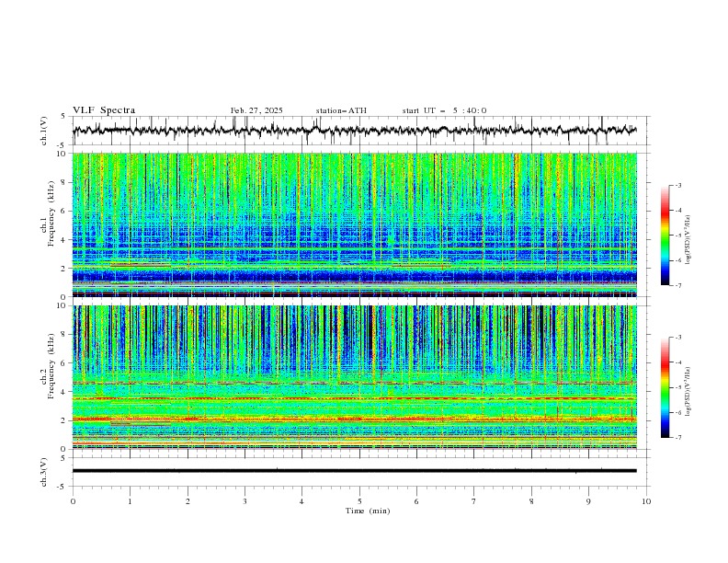
Task: Click the "10" label on the time axis
Action: (x=646, y=501)
